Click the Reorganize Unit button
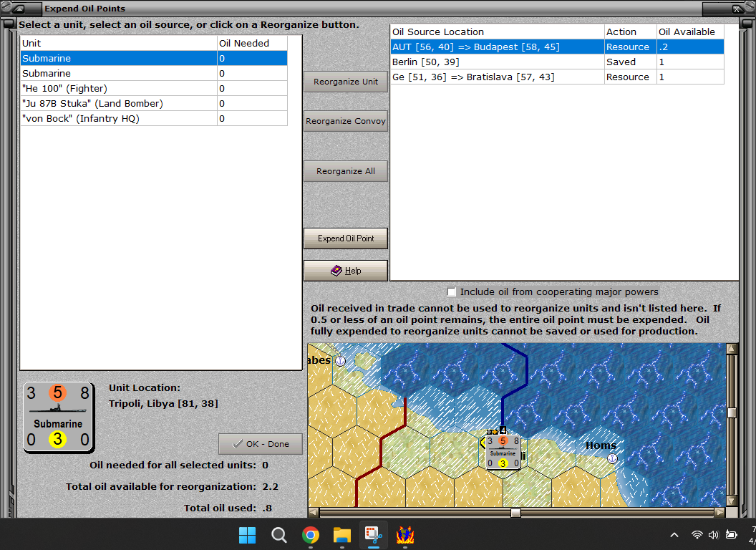The height and width of the screenshot is (550, 756). pos(346,81)
